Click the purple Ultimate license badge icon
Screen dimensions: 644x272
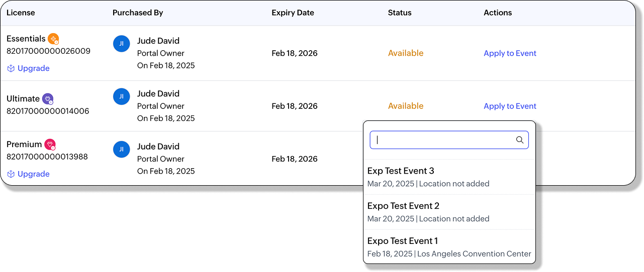click(x=48, y=99)
